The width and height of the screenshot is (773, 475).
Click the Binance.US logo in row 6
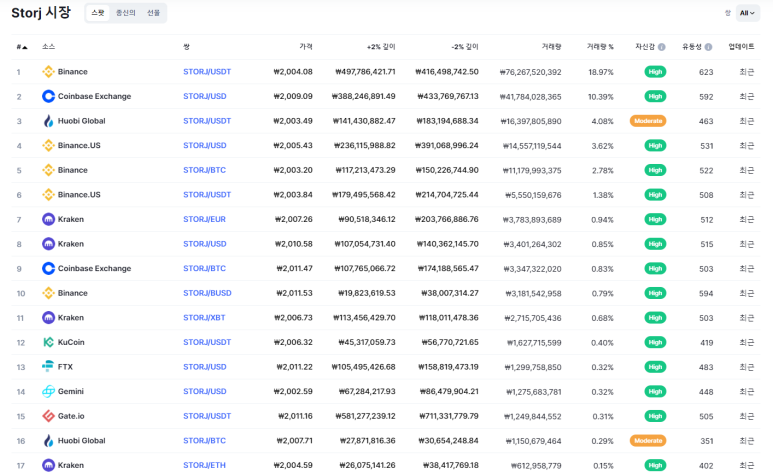pos(48,195)
